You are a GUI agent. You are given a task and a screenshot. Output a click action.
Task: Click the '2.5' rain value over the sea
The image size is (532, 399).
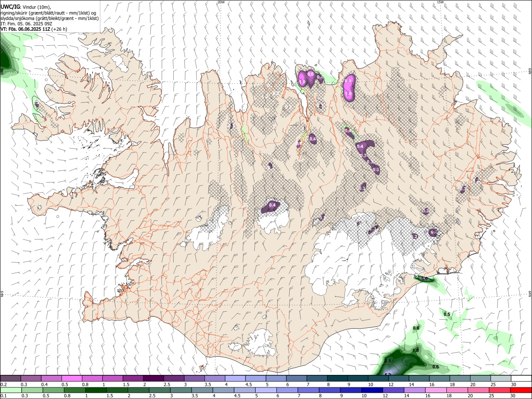tap(388, 361)
